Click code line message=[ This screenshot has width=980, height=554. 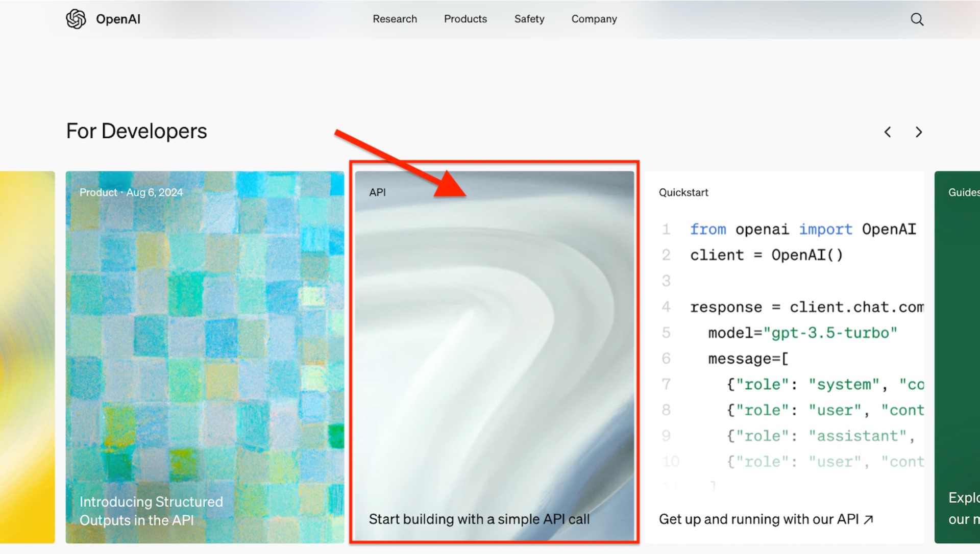pos(748,359)
